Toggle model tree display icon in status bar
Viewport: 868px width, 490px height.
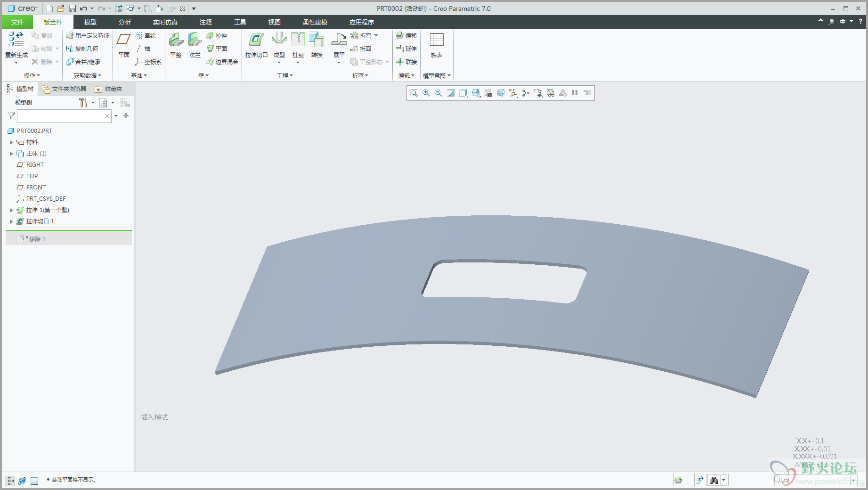pos(10,481)
